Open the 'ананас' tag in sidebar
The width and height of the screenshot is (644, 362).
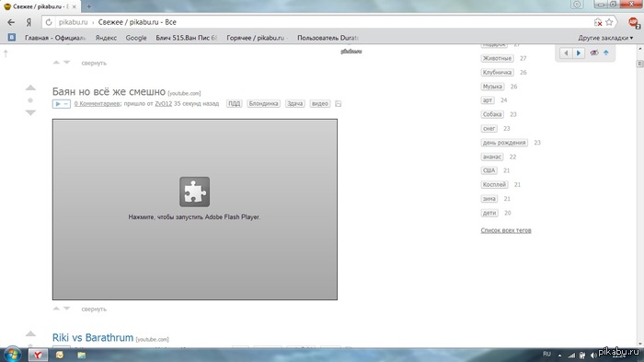(x=492, y=157)
